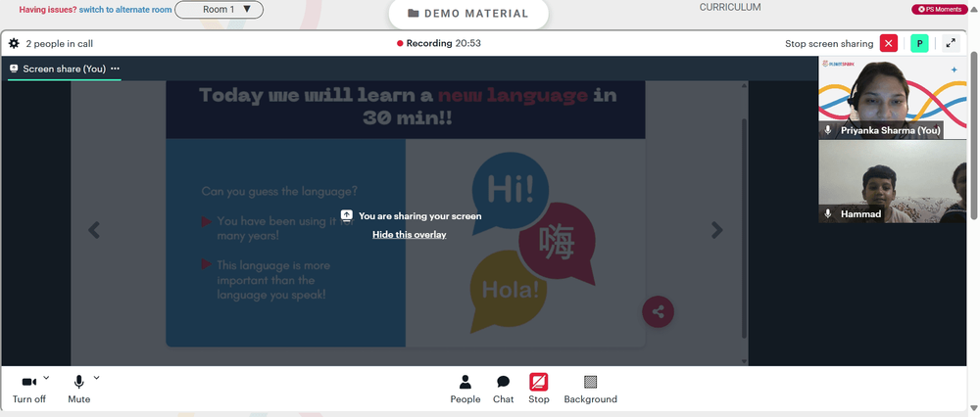Open the Room 1 dropdown

219,10
